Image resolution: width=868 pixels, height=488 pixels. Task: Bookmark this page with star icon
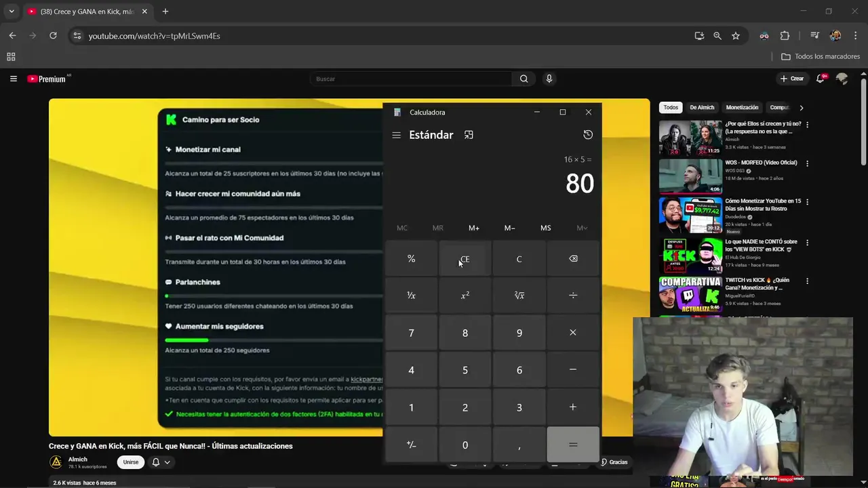736,36
